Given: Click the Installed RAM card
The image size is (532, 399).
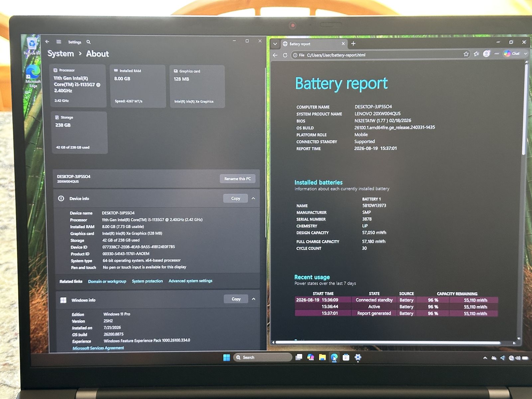Looking at the screenshot, I should point(138,86).
